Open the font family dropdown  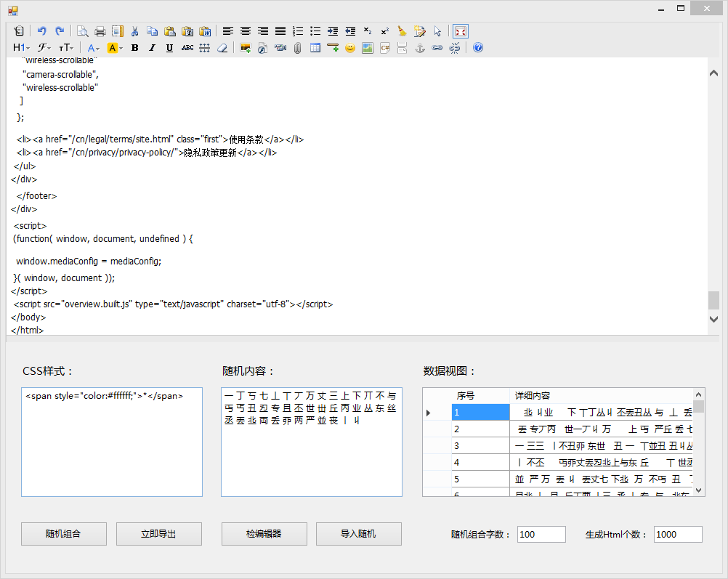[44, 48]
